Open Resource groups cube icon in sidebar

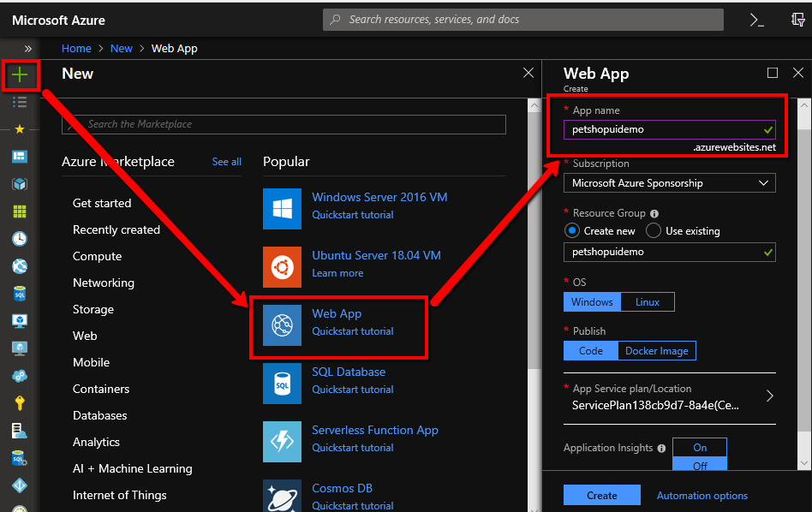click(20, 184)
